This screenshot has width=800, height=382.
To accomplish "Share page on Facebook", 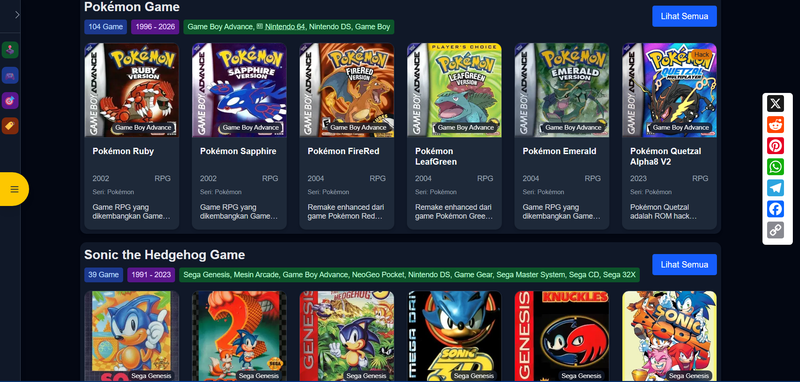I will pyautogui.click(x=776, y=209).
